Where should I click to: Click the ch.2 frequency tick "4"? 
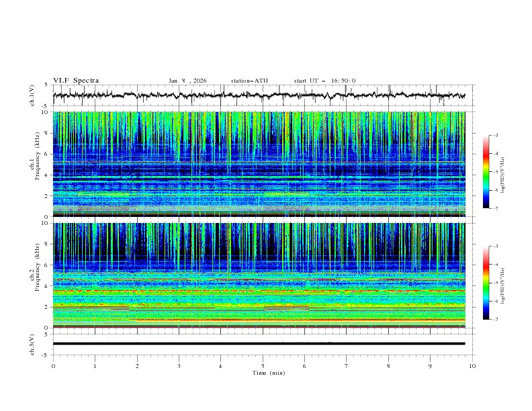click(x=47, y=286)
